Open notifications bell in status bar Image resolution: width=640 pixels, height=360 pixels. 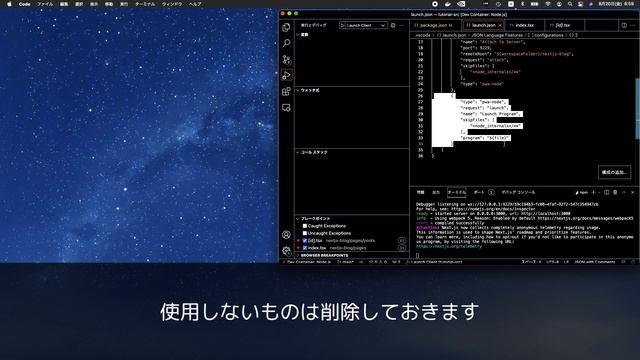click(633, 262)
